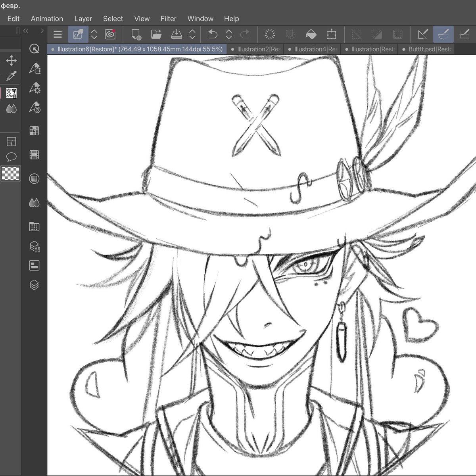The width and height of the screenshot is (476, 476).
Task: Open the Filter menu
Action: pyautogui.click(x=168, y=19)
